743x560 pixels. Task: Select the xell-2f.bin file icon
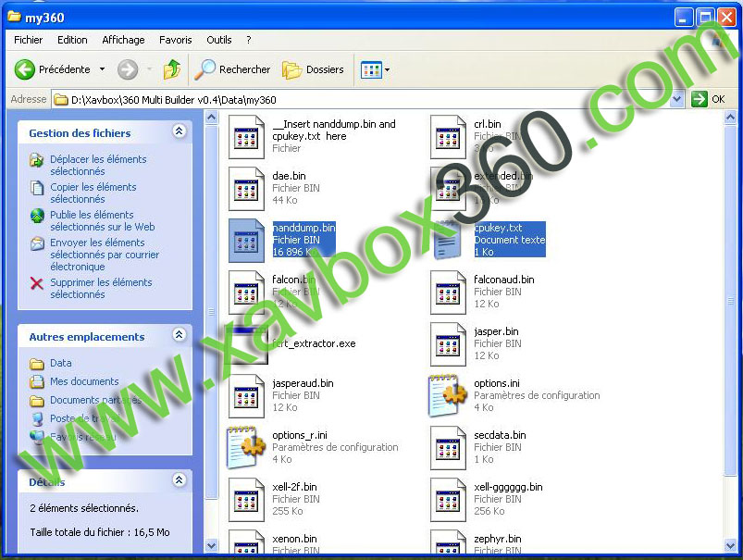(x=246, y=500)
